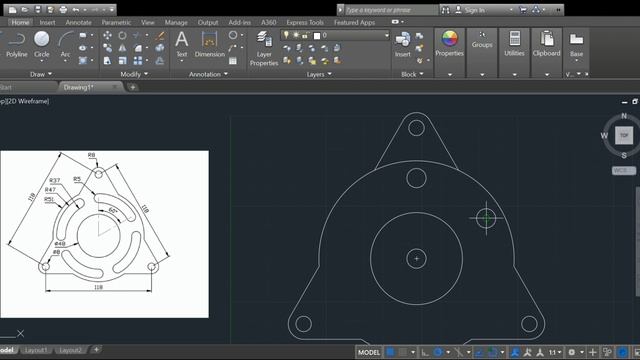Screen dimensions: 640x360
Task: Expand the Modify panel
Action: [x=134, y=74]
